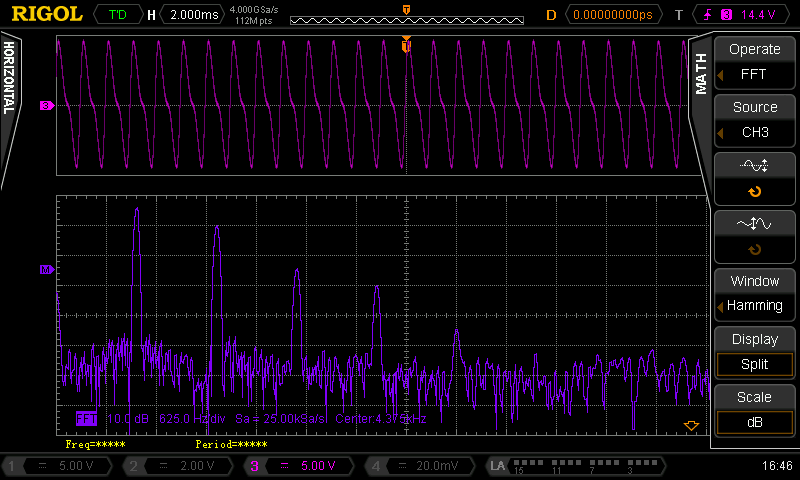The width and height of the screenshot is (800, 480).
Task: Click the dim rotate arrow under scale icon
Action: (x=755, y=250)
